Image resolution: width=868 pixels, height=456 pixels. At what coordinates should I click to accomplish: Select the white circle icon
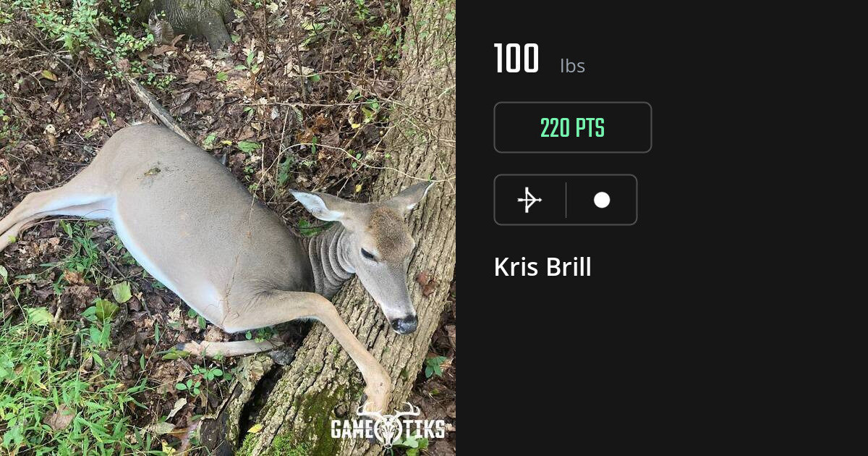pyautogui.click(x=602, y=200)
